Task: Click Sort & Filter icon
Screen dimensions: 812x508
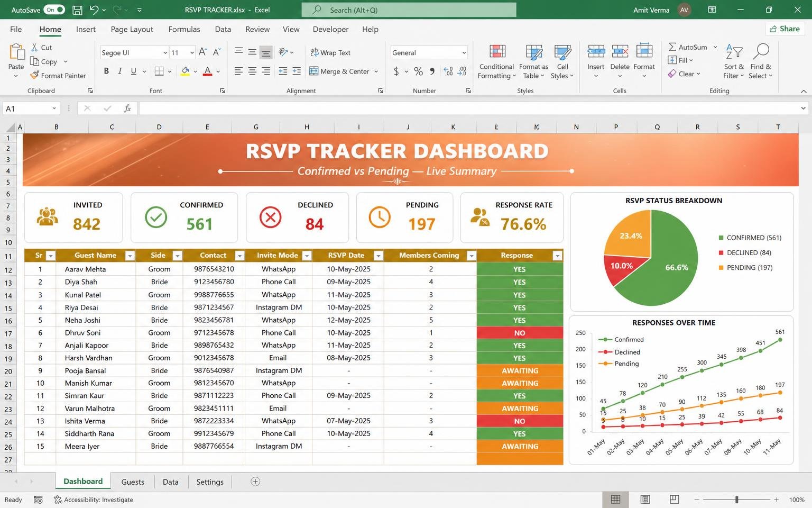Action: [x=734, y=51]
